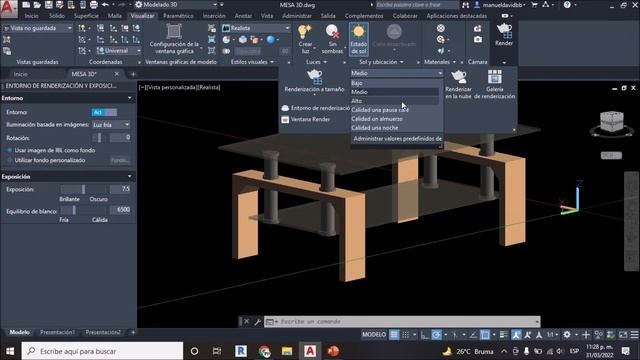Viewport: 640px width, 360px height.
Task: Toggle the MODELO space button
Action: 373,335
